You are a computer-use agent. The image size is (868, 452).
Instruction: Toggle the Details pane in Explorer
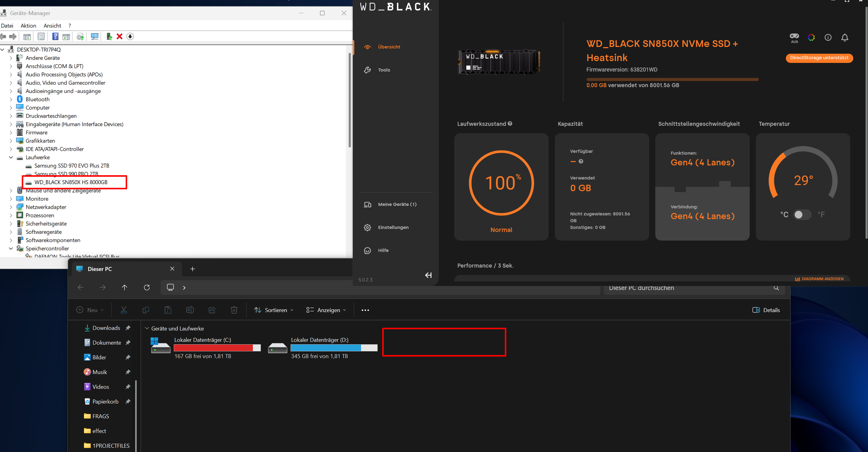click(766, 310)
